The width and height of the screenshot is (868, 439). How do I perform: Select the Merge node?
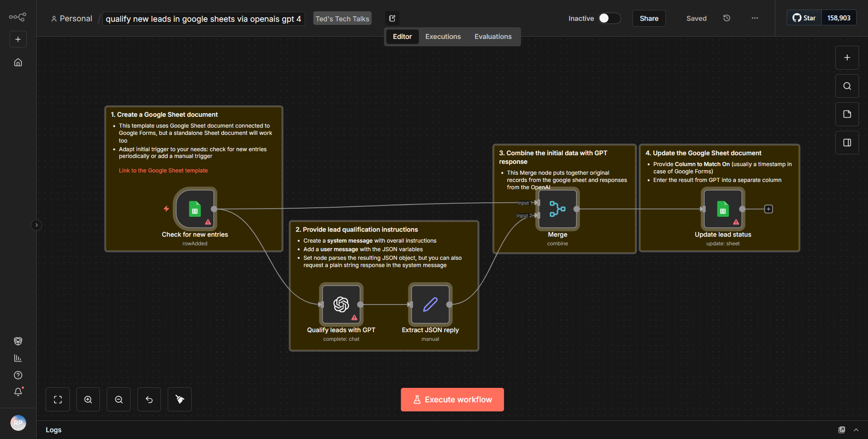(x=557, y=209)
